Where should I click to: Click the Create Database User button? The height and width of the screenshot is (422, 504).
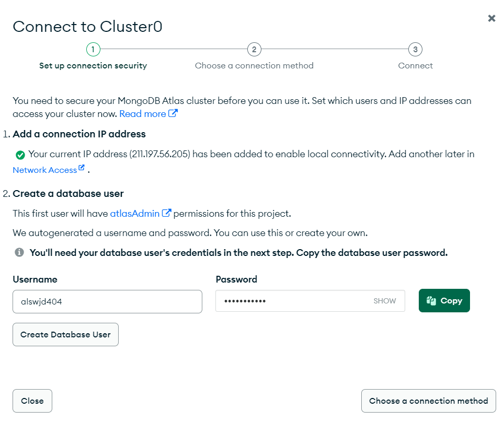tap(65, 335)
